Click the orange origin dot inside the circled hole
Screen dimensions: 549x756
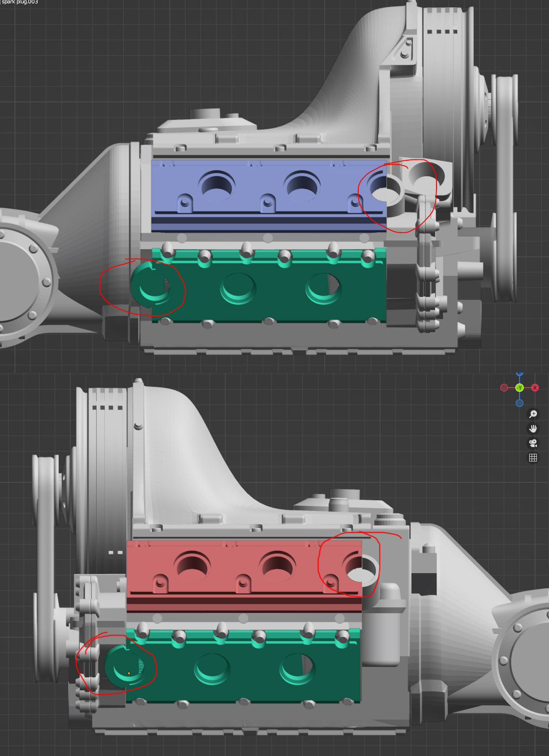(128, 672)
